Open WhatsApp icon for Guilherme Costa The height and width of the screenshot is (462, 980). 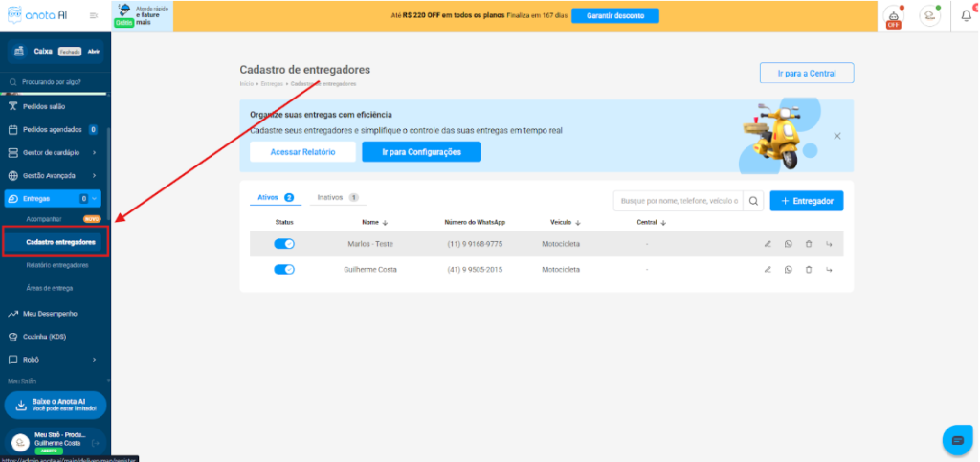coord(789,270)
